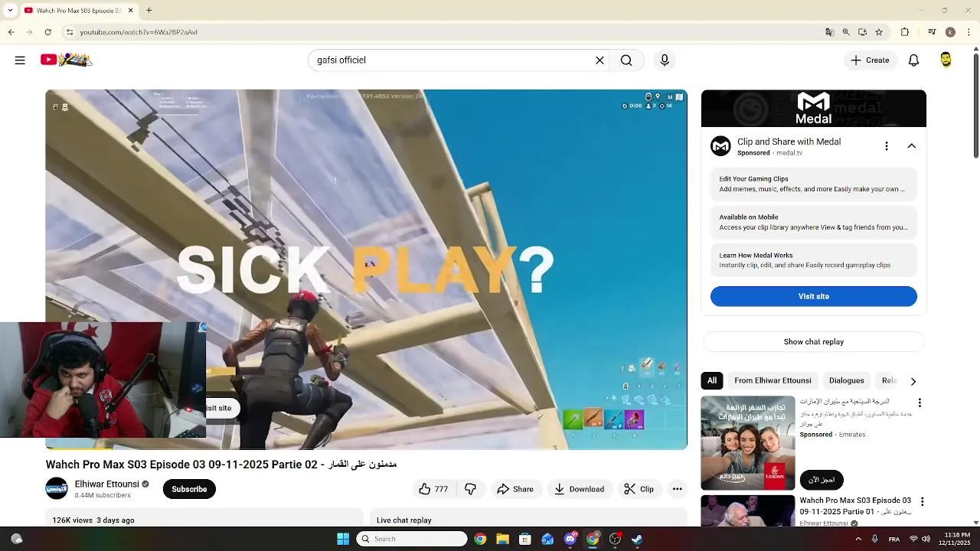Screen dimensions: 980x551
Task: Open the Create menu
Action: pos(871,60)
